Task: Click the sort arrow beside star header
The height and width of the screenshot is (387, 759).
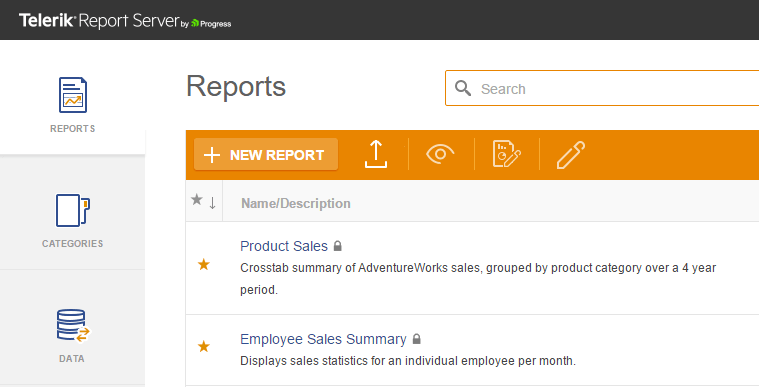Action: (213, 203)
